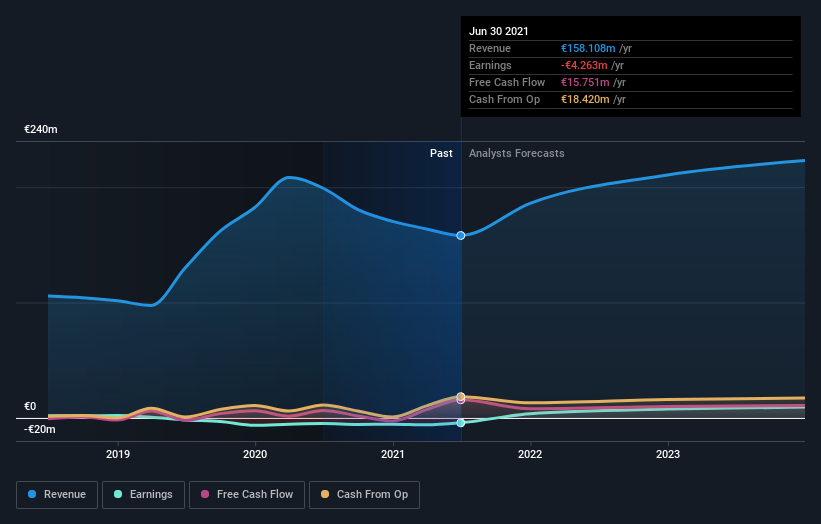Click the orange Cash From Op data point marker
This screenshot has width=821, height=524.
tap(461, 396)
